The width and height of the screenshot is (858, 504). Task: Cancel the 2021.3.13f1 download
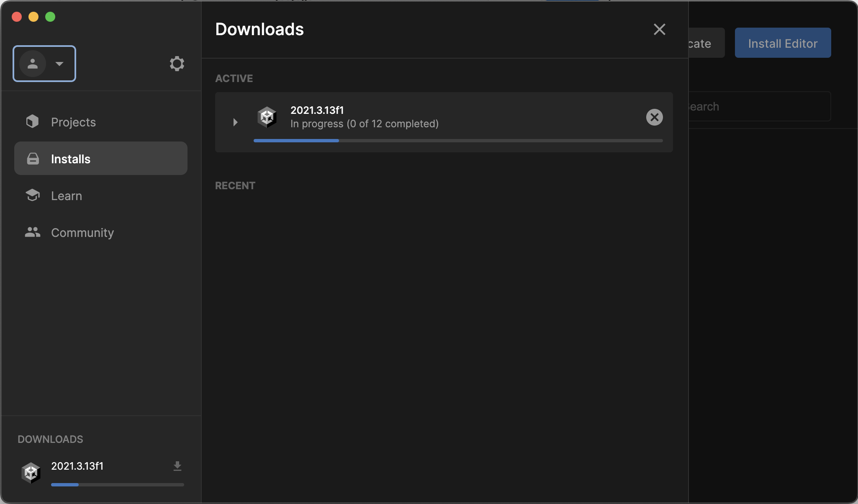click(x=654, y=117)
